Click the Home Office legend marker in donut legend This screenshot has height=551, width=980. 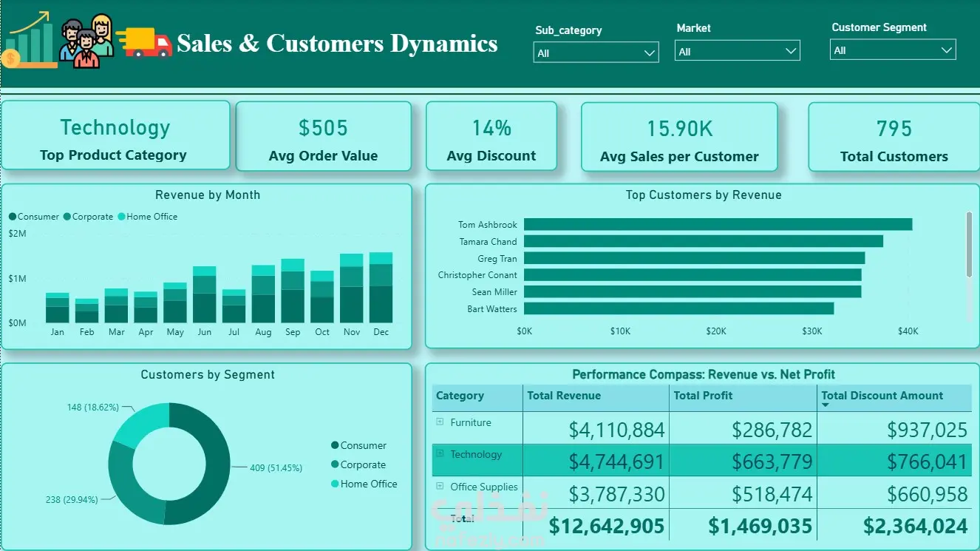tap(335, 484)
